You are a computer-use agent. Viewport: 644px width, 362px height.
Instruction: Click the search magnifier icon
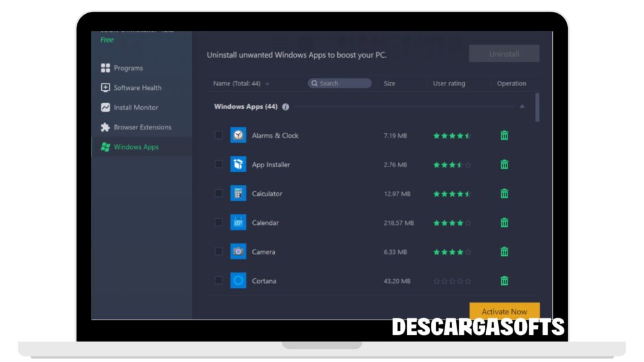pos(314,84)
